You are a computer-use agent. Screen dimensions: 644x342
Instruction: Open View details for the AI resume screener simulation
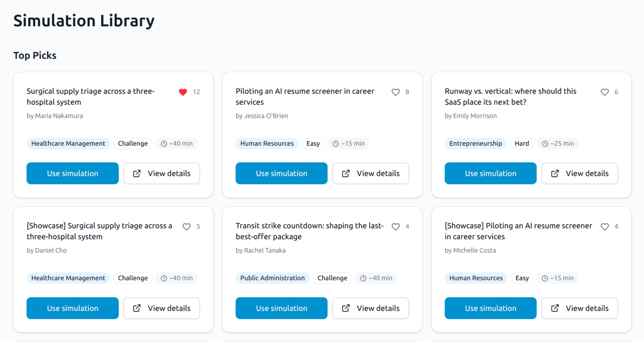pyautogui.click(x=371, y=173)
